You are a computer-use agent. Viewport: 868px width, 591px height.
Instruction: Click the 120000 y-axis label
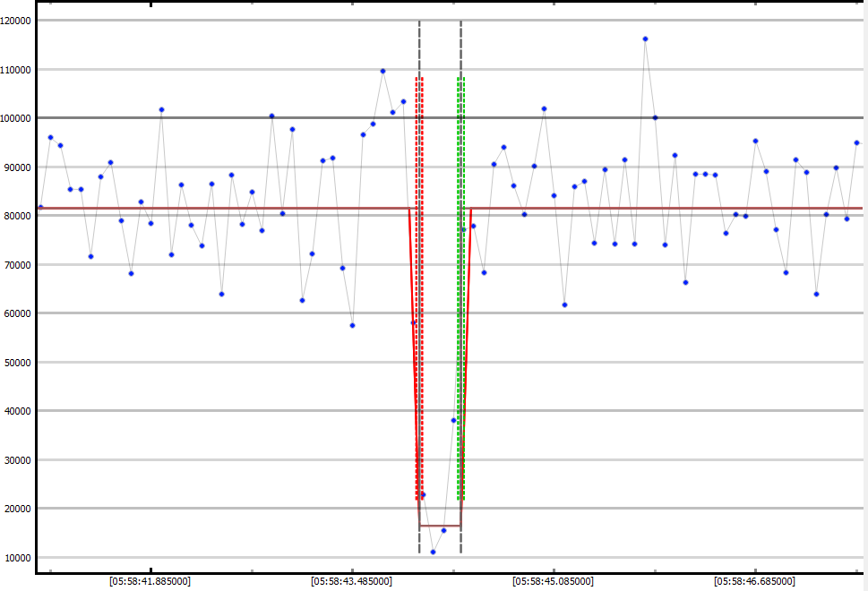[16, 21]
